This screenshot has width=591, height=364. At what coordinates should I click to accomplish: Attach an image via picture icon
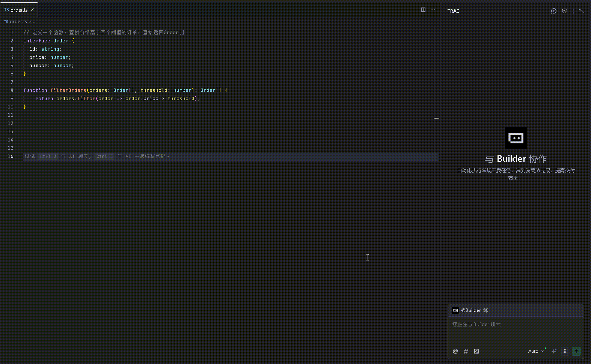point(476,351)
